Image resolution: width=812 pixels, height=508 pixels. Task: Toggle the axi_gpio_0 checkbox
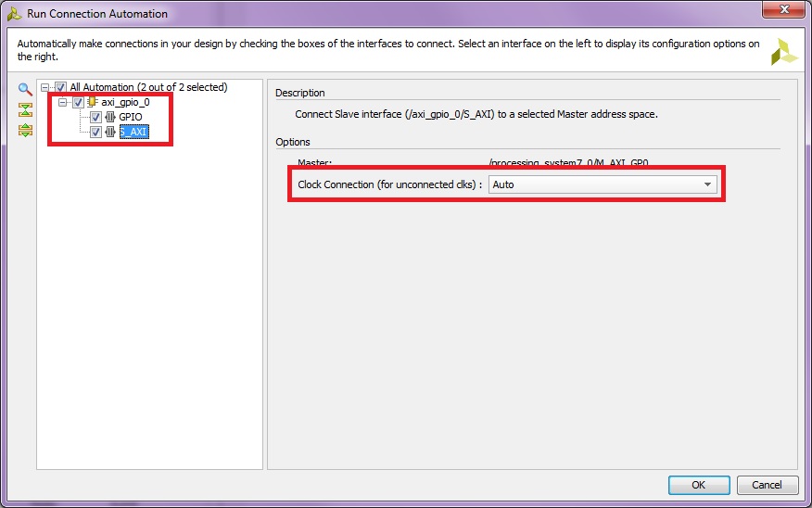click(x=78, y=103)
